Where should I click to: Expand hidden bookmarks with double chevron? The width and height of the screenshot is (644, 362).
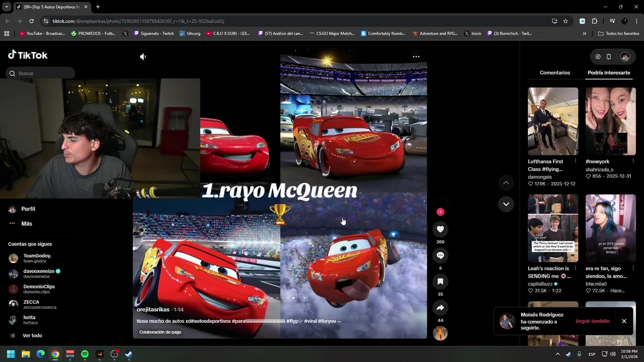tap(584, 34)
